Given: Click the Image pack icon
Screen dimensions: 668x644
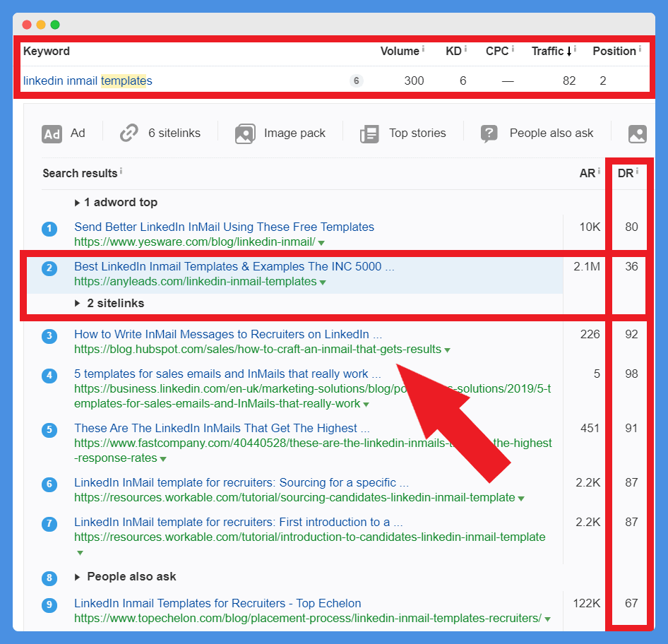Looking at the screenshot, I should click(245, 133).
